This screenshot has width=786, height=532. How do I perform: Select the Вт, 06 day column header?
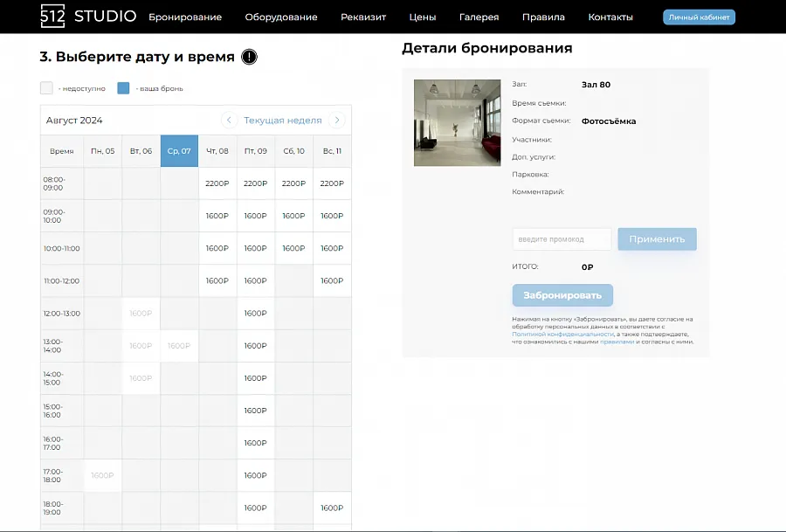pyautogui.click(x=141, y=151)
